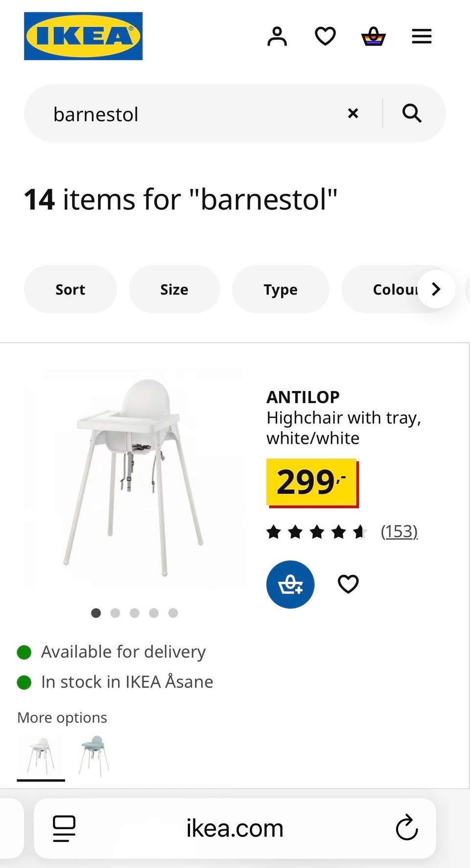Open the Size filter

pyautogui.click(x=174, y=289)
